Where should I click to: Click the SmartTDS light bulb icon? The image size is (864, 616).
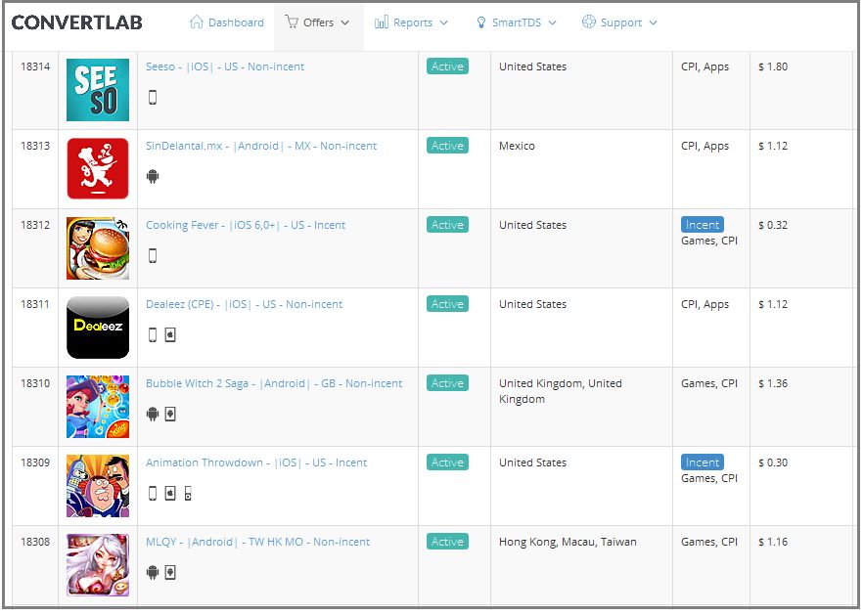tap(481, 22)
